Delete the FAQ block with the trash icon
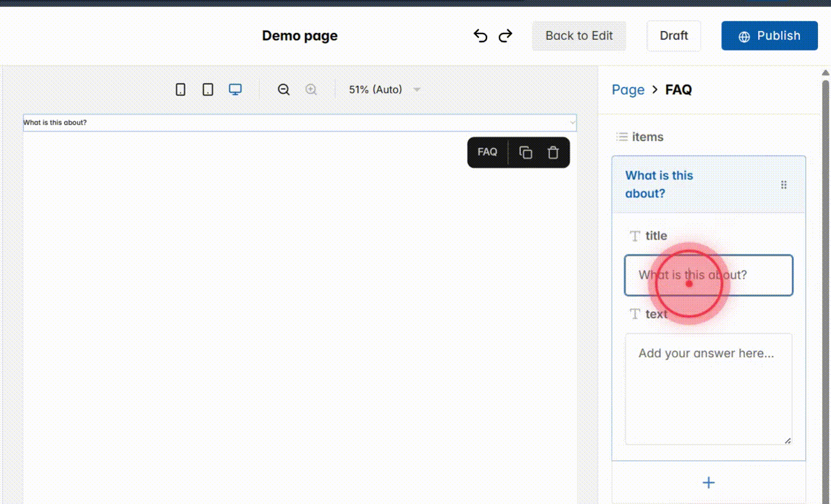The height and width of the screenshot is (504, 831). [553, 152]
